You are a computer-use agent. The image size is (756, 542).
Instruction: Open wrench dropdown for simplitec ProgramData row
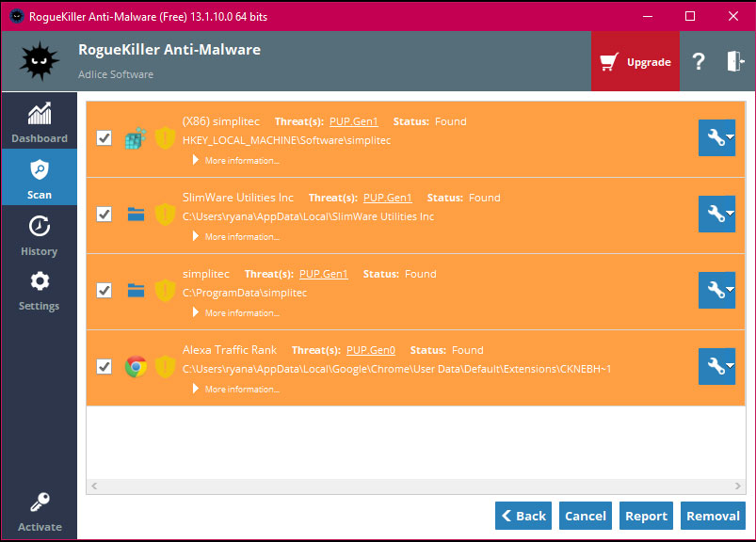point(716,290)
